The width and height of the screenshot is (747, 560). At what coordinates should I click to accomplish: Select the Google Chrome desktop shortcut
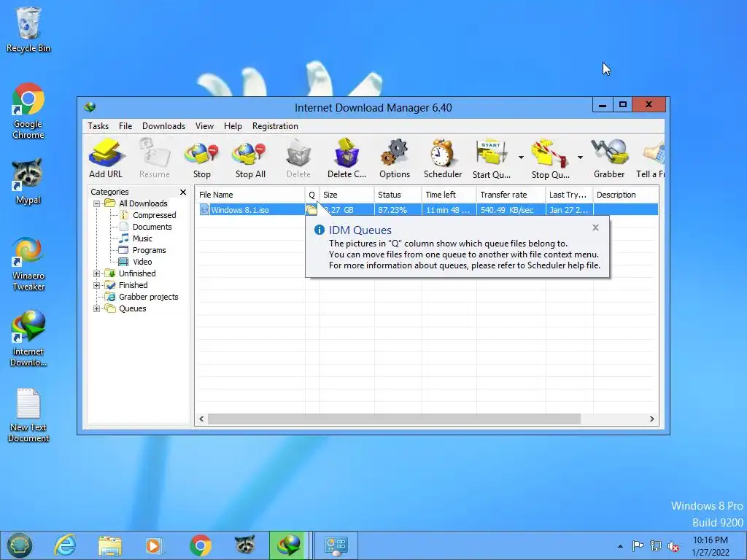pos(28,111)
